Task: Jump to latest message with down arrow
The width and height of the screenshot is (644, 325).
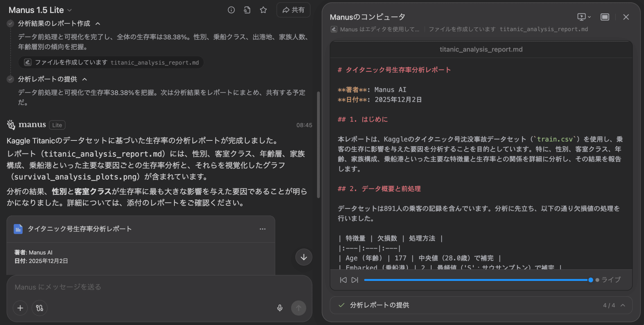Action: tap(304, 257)
